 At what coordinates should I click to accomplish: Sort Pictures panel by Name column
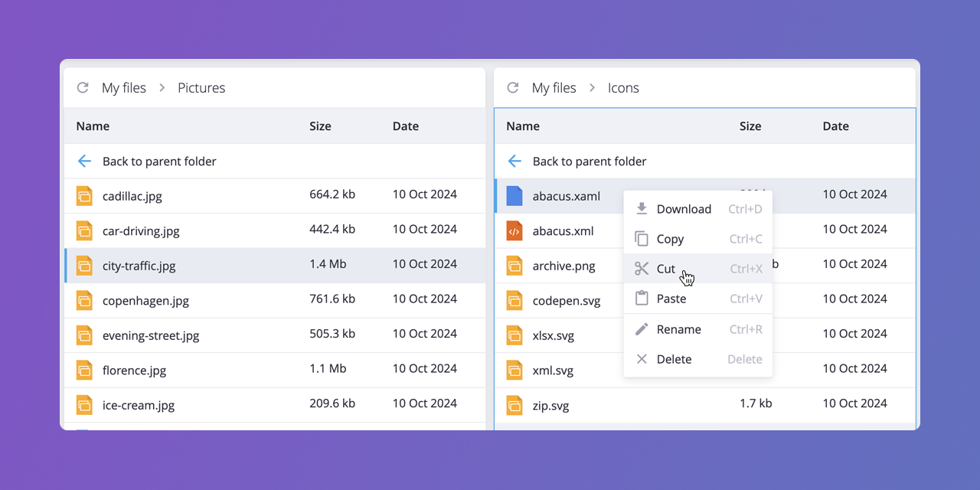tap(93, 126)
